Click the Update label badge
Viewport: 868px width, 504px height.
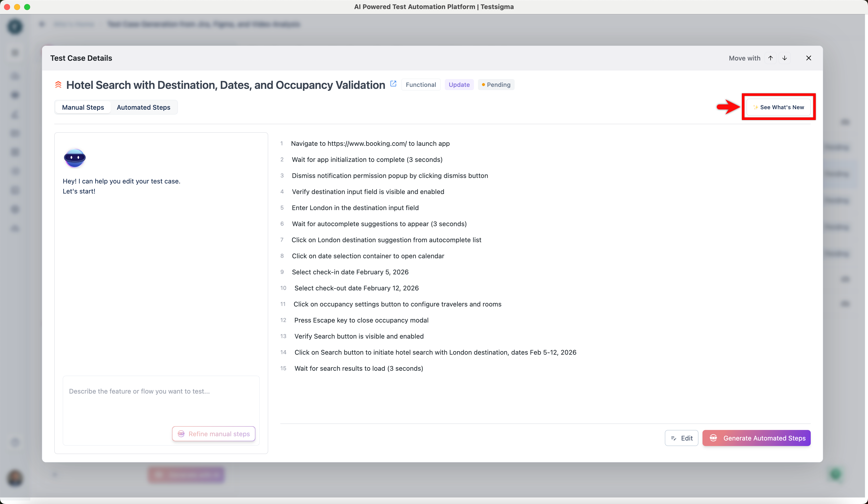click(459, 85)
